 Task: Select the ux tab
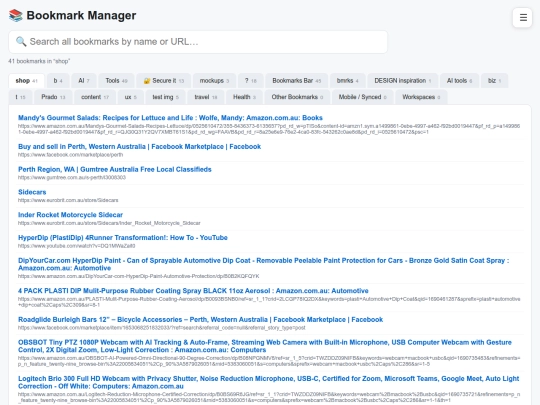pos(131,97)
